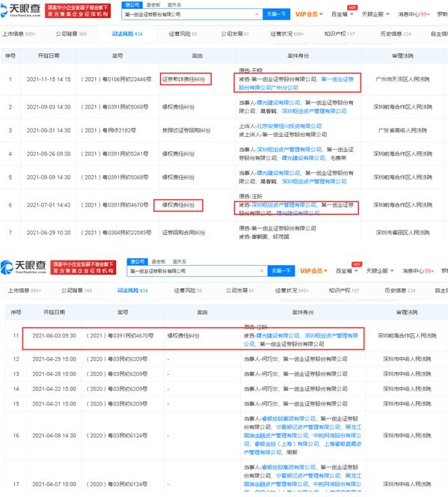Image resolution: width=448 pixels, height=497 pixels.
Task: Open the red 官方备案企业征信机构 banner, bottom screenshot
Action: tap(83, 267)
